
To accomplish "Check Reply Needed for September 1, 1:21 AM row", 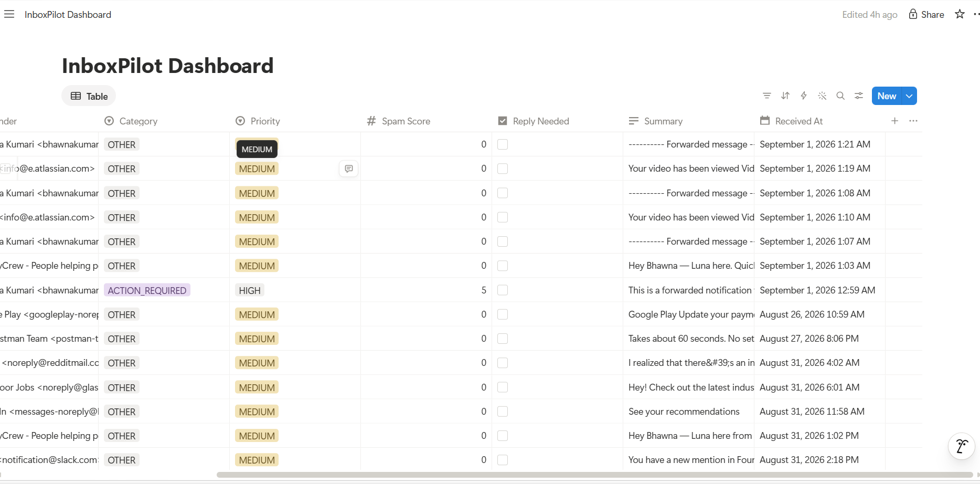I will click(503, 144).
